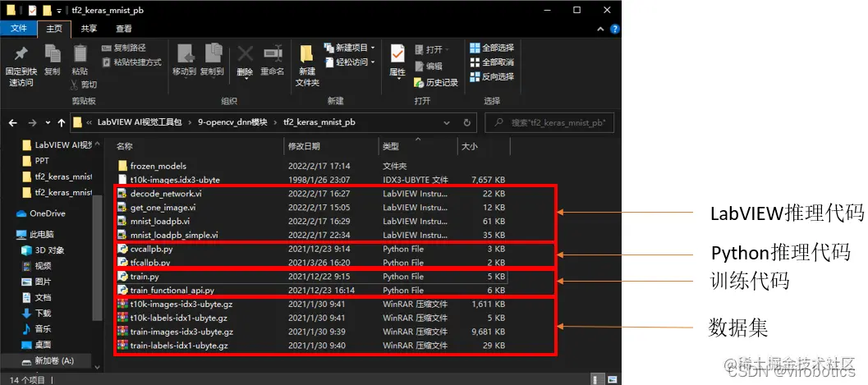The width and height of the screenshot is (868, 385).
Task: Open the Open (打开) ribbon dropdown
Action: (432, 49)
